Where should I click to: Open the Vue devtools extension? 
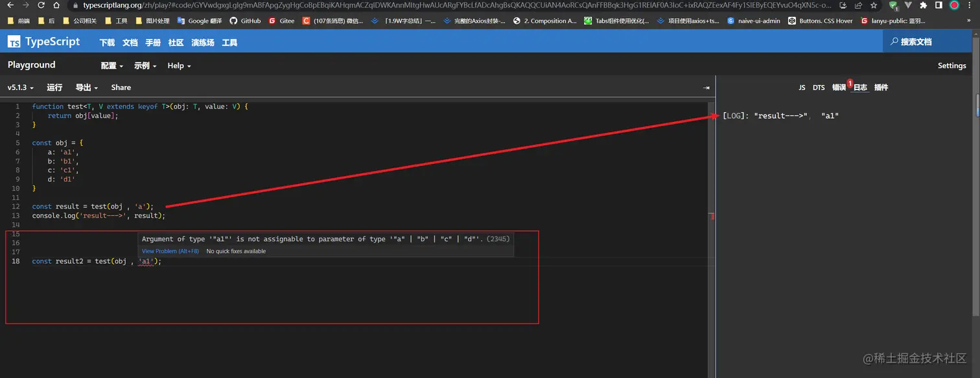tap(908, 5)
